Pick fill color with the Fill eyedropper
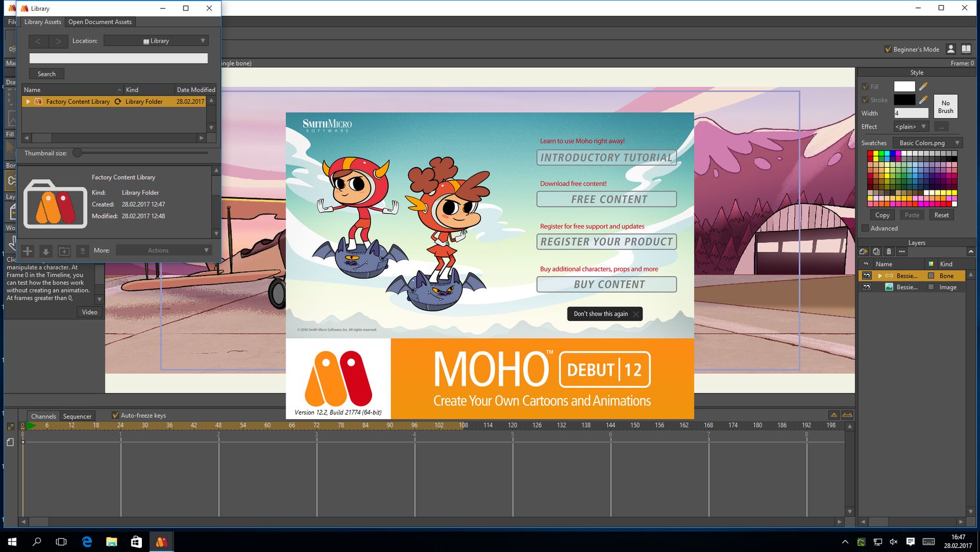Viewport: 980px width, 552px height. tap(924, 87)
